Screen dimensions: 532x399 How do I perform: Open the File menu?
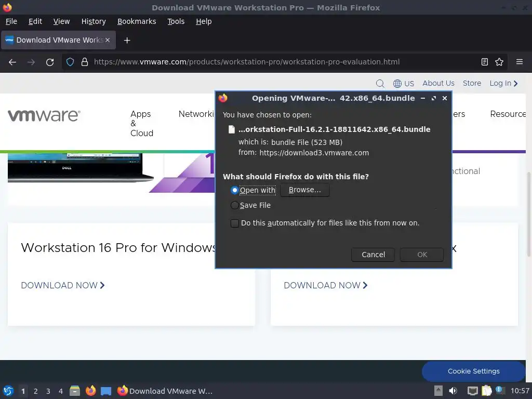[11, 21]
